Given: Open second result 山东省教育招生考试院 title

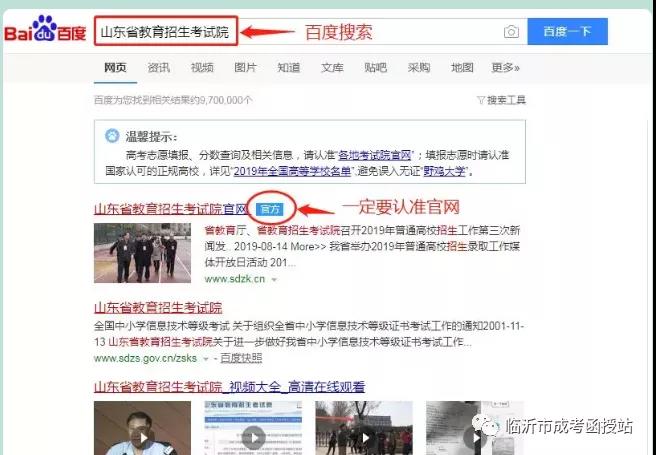Looking at the screenshot, I should pyautogui.click(x=158, y=307).
